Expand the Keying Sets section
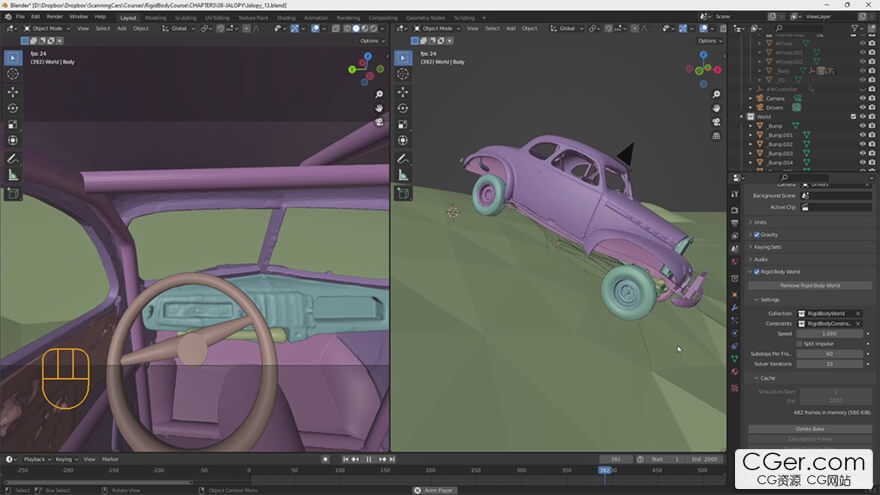Viewport: 880px width, 495px height. (x=767, y=247)
